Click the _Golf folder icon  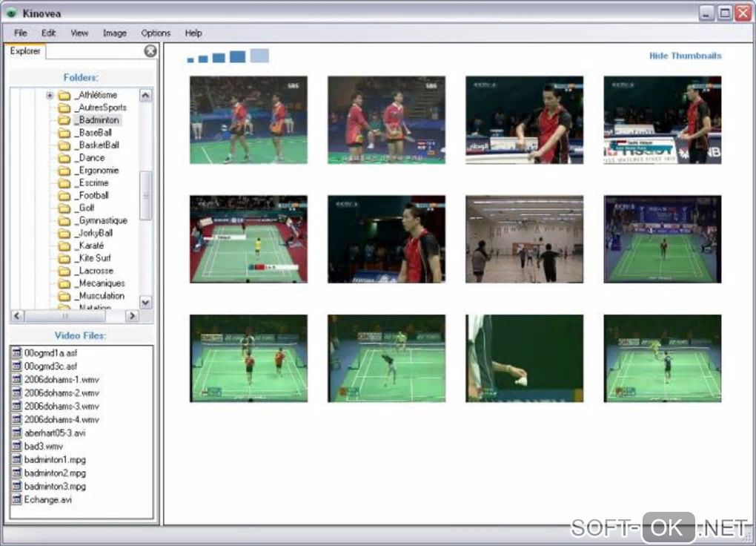64,208
